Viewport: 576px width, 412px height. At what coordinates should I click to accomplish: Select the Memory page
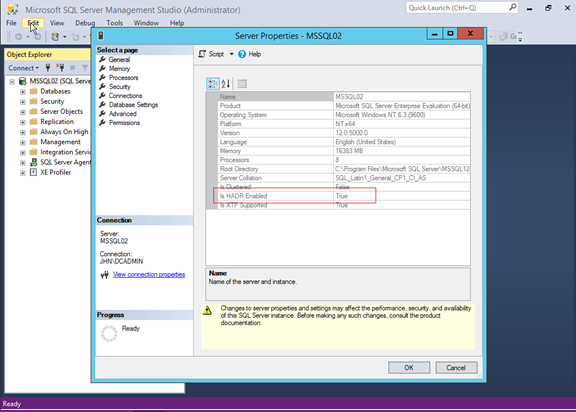pos(119,69)
